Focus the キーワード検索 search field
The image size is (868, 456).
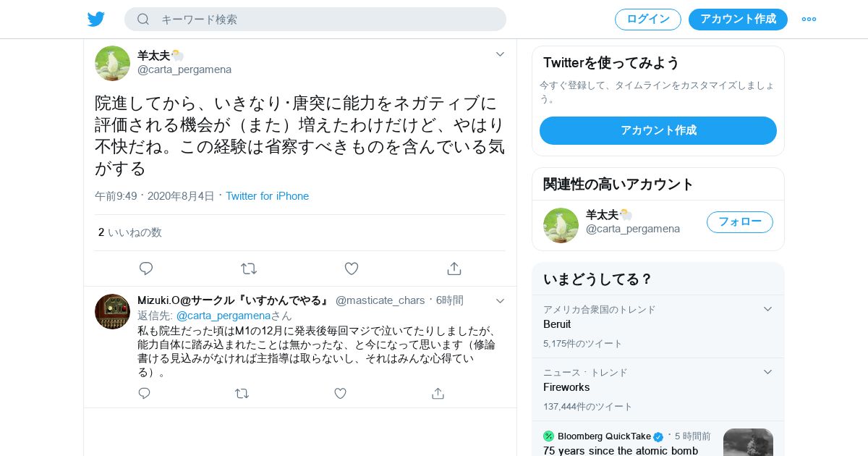[x=315, y=20]
